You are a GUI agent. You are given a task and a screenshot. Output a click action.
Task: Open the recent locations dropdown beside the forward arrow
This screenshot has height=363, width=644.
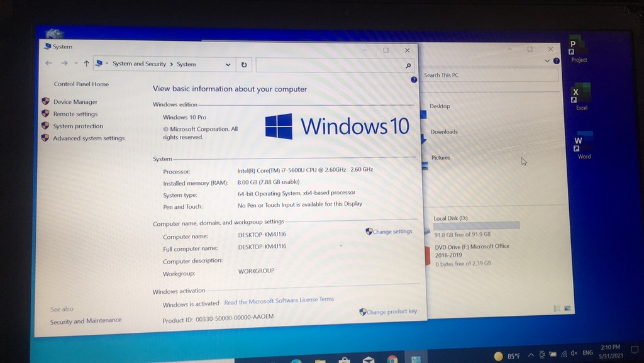click(x=76, y=63)
